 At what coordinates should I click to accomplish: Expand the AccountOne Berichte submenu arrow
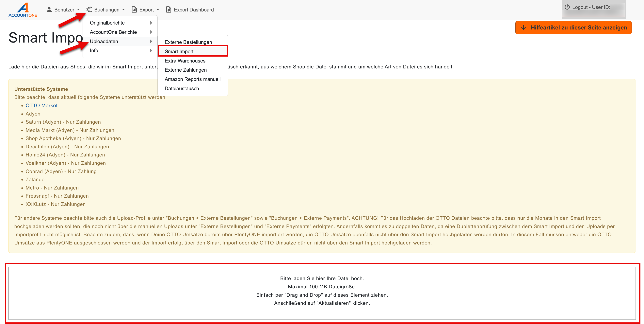coord(151,32)
